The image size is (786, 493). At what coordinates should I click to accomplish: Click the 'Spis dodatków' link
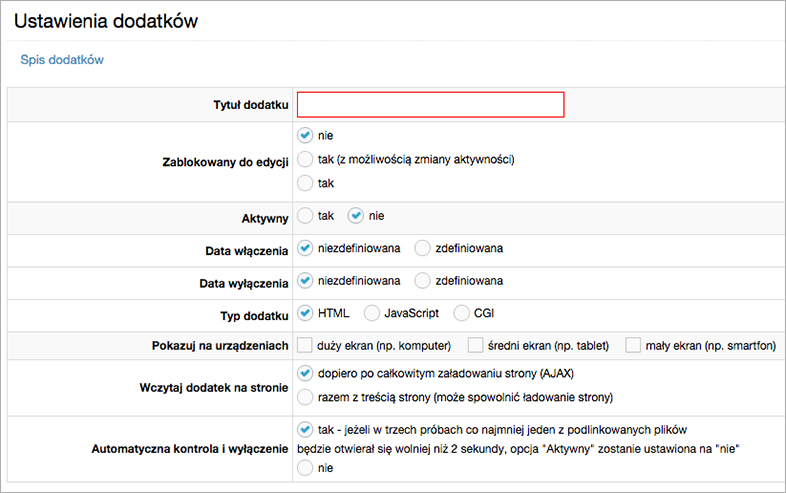click(62, 60)
